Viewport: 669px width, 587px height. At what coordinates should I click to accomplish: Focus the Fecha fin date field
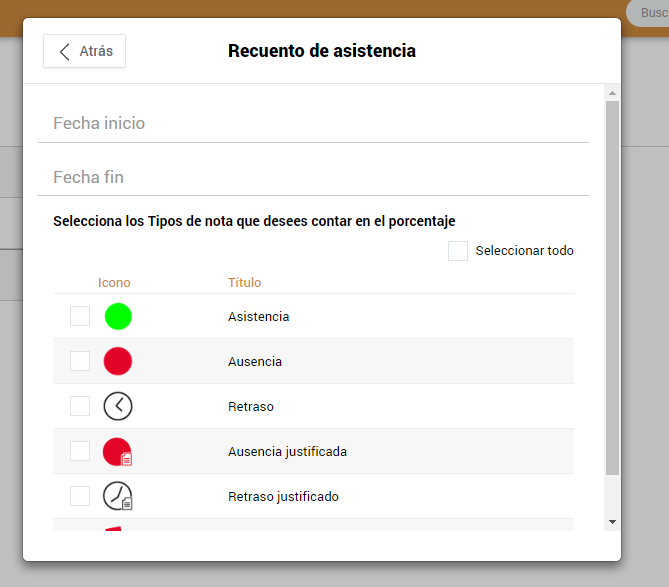tap(314, 177)
